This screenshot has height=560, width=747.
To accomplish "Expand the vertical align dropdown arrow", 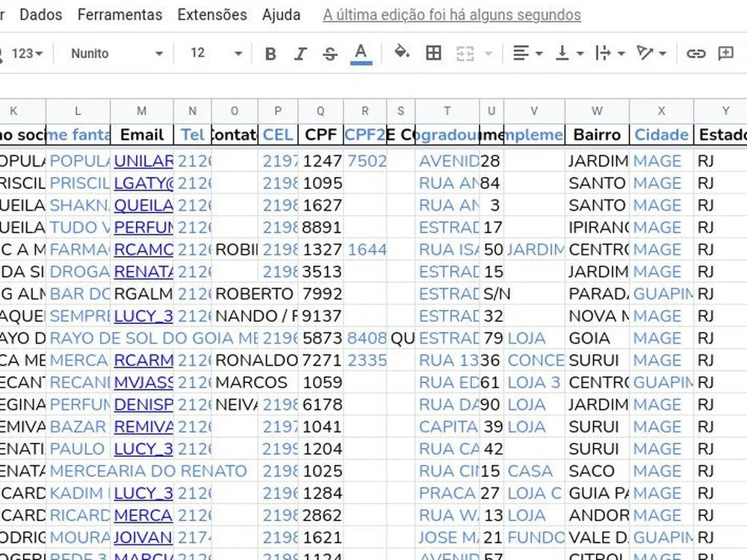I will pos(580,53).
